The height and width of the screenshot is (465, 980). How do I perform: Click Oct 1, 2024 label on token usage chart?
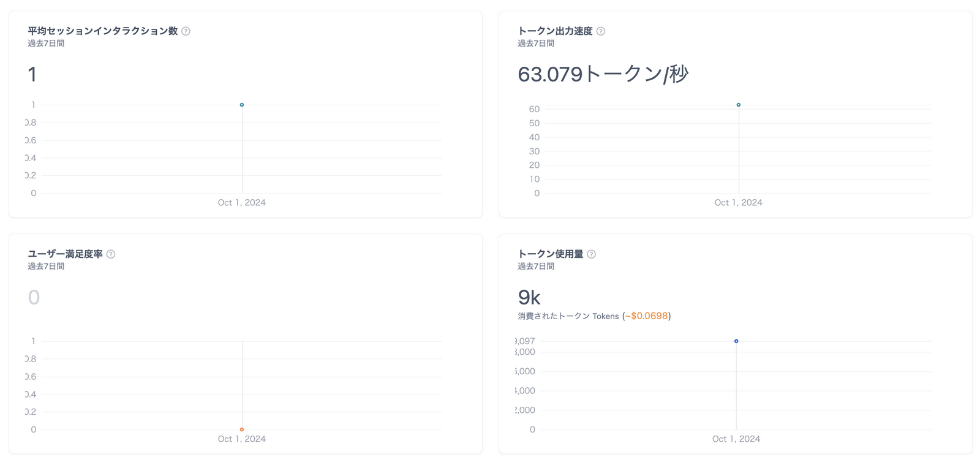[736, 439]
